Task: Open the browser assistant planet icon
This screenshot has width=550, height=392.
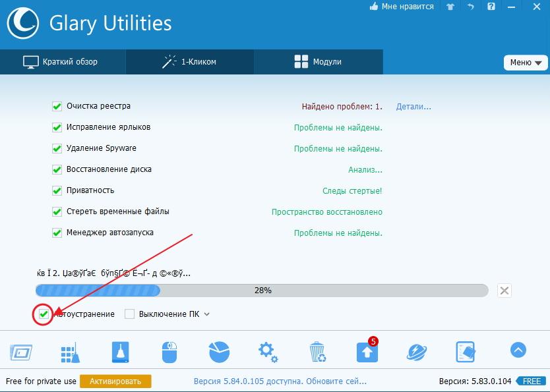Action: tap(417, 352)
